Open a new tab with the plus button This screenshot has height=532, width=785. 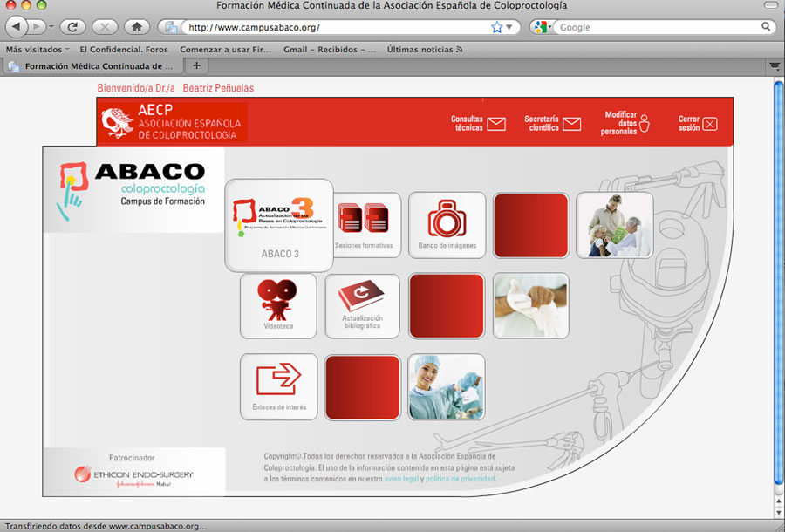[197, 65]
